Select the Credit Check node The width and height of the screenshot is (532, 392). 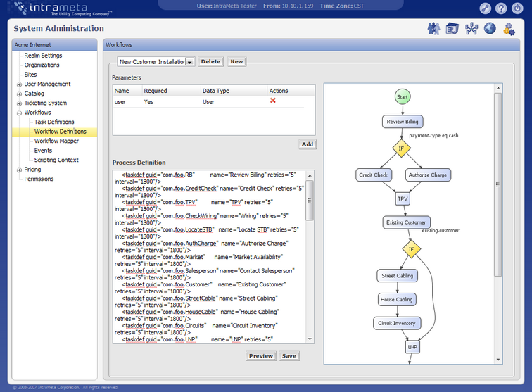[373, 175]
